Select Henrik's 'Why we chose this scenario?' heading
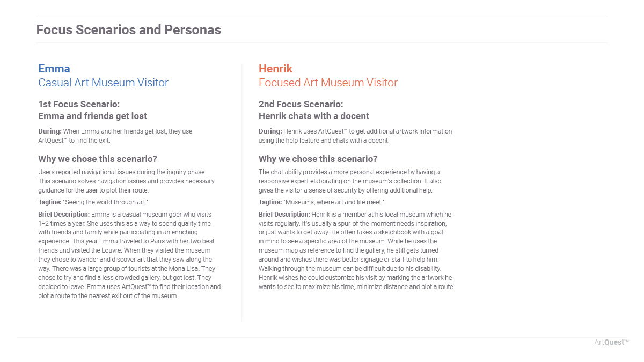The image size is (644, 362). pyautogui.click(x=318, y=159)
